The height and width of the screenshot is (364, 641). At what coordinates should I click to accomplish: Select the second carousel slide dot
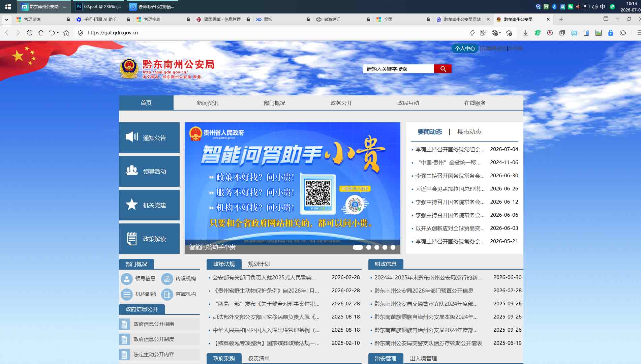369,247
